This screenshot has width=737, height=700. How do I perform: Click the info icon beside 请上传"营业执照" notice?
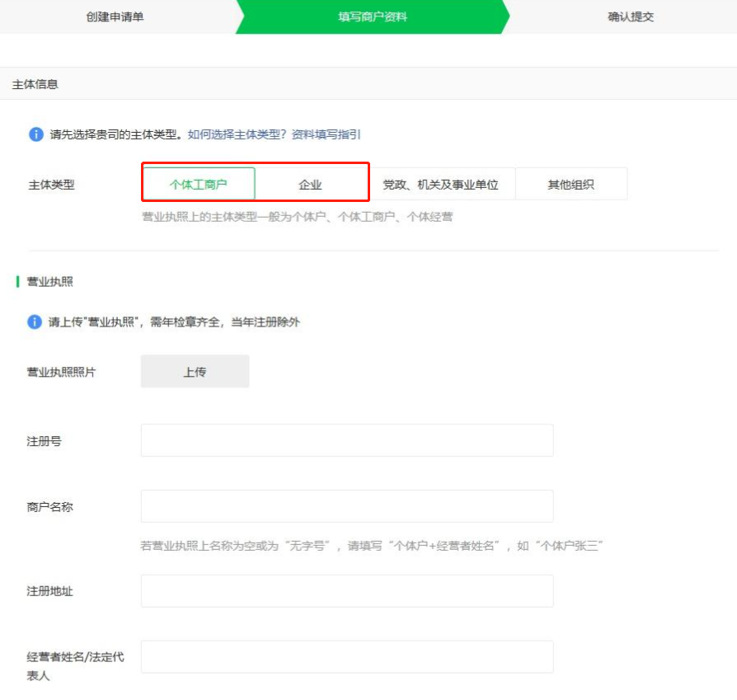tap(35, 322)
